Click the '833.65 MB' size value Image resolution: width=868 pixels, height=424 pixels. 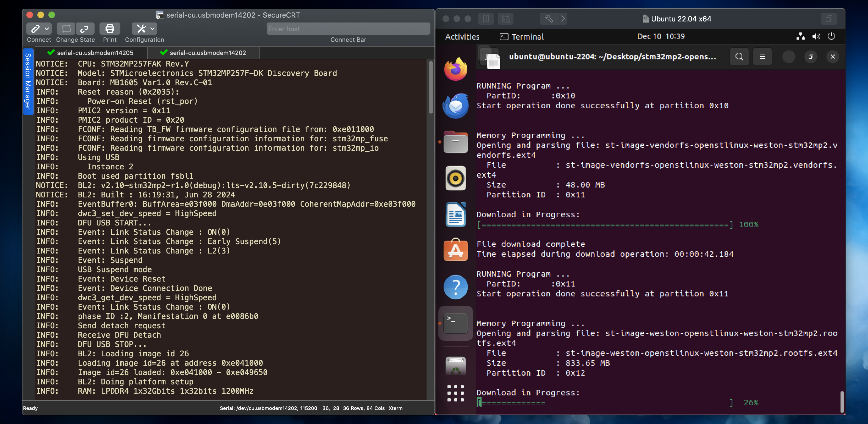pyautogui.click(x=587, y=363)
